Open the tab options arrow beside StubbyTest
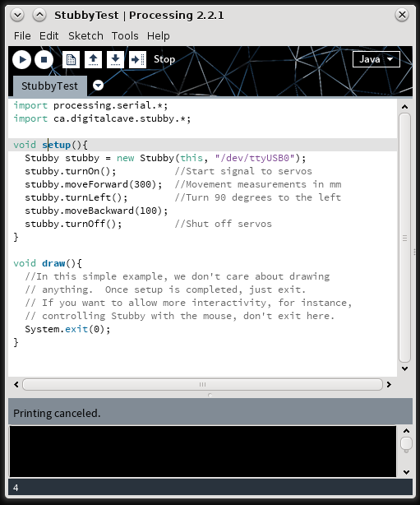 [x=98, y=86]
